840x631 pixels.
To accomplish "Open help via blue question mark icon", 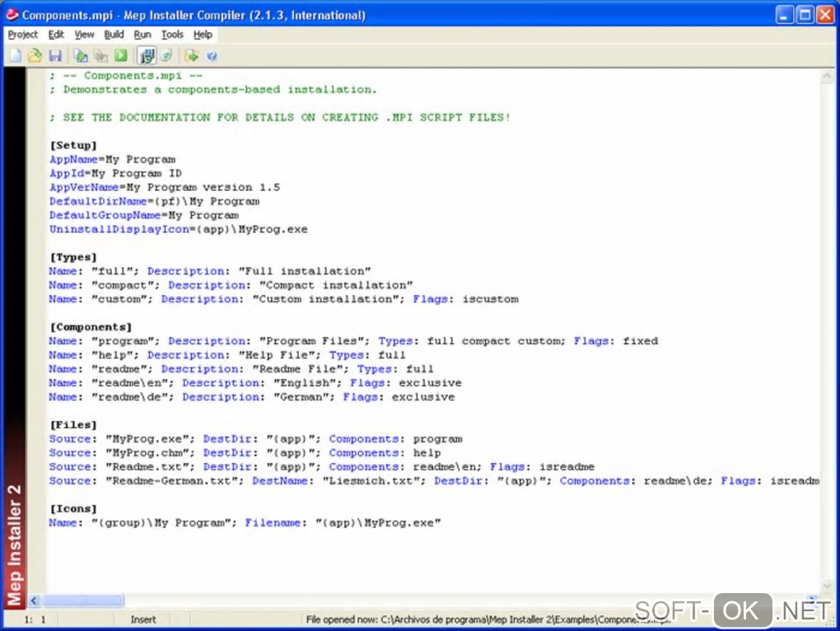I will point(212,56).
